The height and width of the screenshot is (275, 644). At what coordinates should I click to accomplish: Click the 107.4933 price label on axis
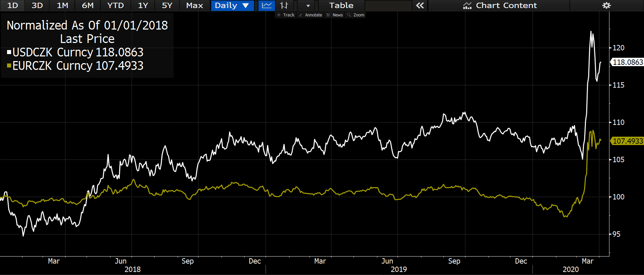(x=628, y=141)
